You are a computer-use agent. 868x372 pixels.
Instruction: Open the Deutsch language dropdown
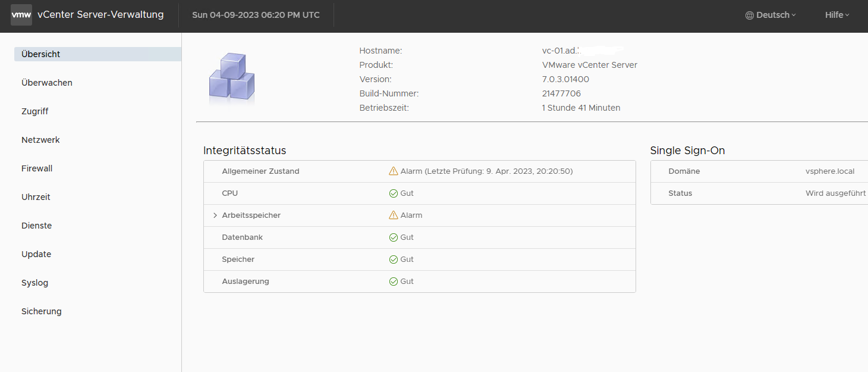[773, 15]
